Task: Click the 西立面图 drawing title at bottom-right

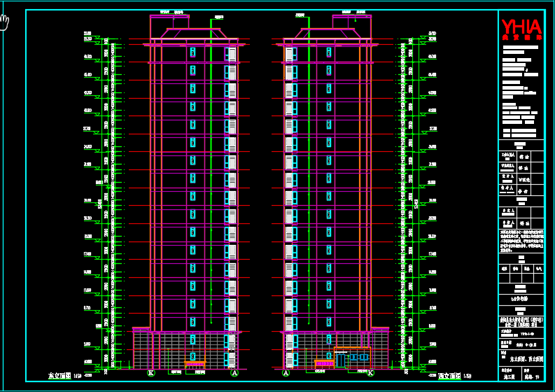Action: click(450, 377)
